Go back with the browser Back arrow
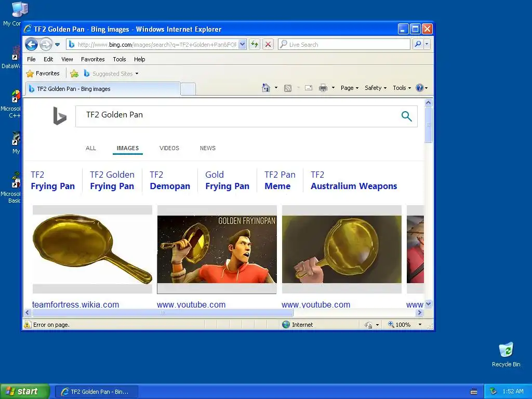532x399 pixels. point(31,45)
